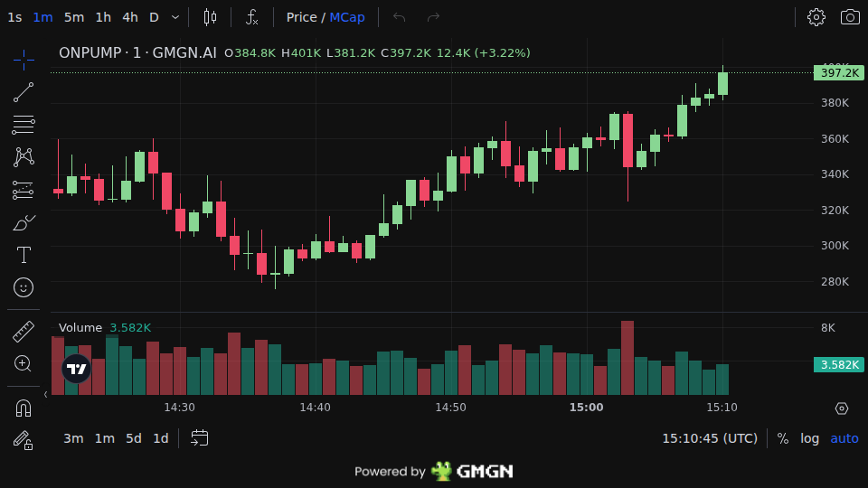This screenshot has width=868, height=488.
Task: Open the candlestick chart type menu
Action: point(210,17)
